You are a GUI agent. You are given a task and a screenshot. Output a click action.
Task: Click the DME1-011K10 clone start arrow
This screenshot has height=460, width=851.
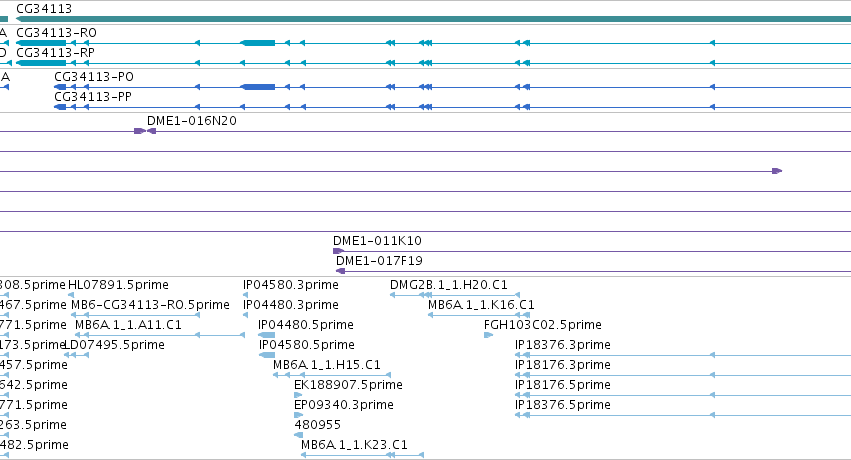click(x=338, y=251)
